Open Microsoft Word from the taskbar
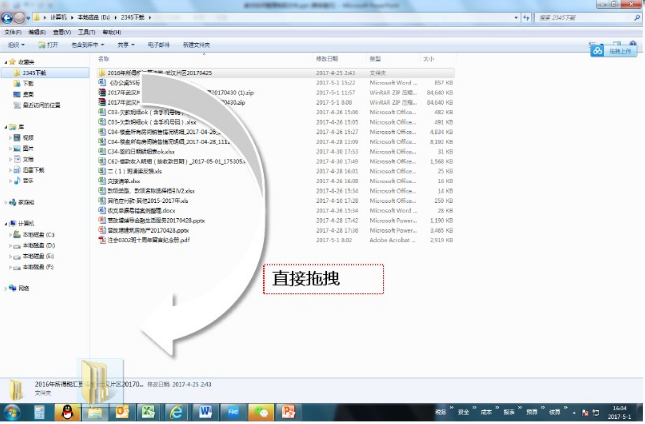The height and width of the screenshot is (424, 645). point(206,411)
